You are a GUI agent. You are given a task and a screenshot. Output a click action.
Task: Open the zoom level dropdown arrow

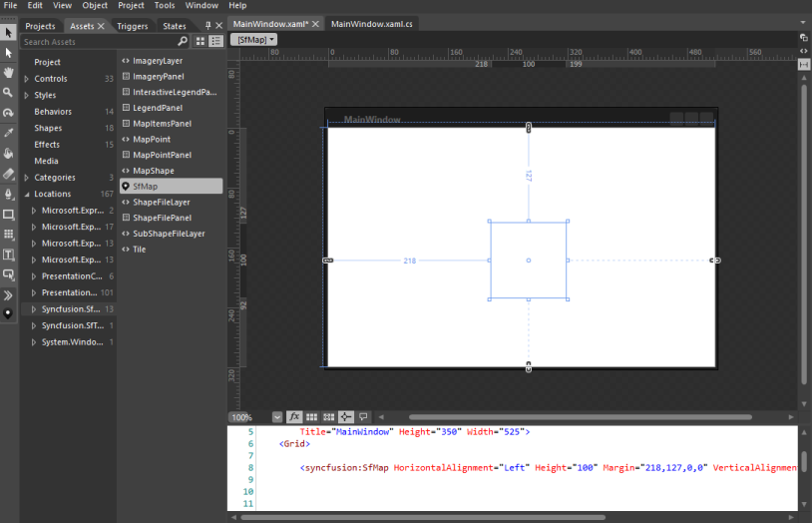point(277,417)
